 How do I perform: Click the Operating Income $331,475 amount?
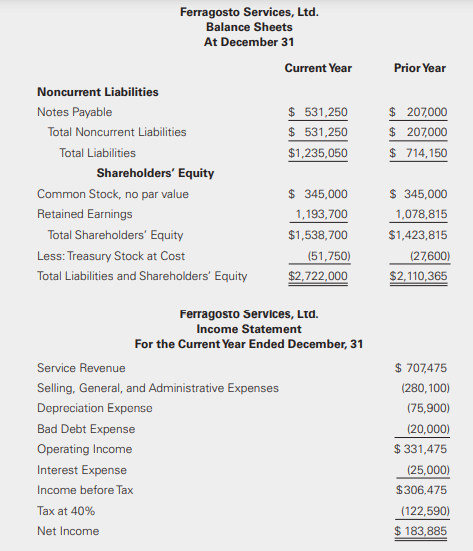[x=420, y=449]
